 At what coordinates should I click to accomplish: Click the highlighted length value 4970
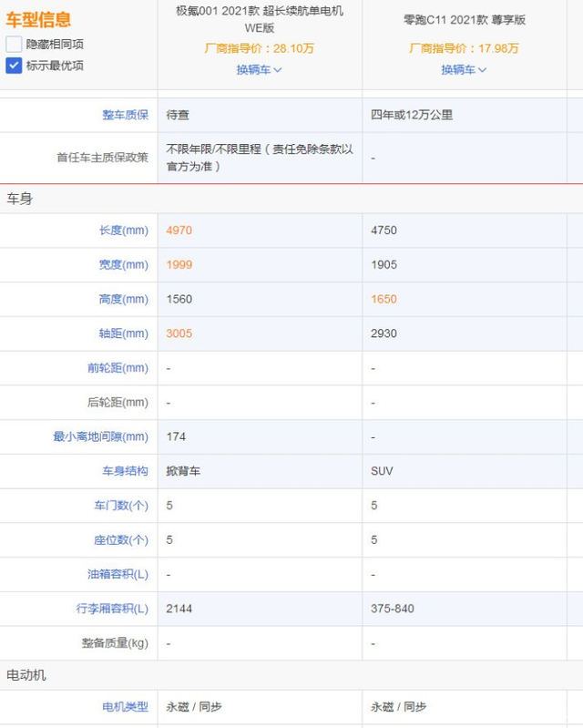coord(179,231)
